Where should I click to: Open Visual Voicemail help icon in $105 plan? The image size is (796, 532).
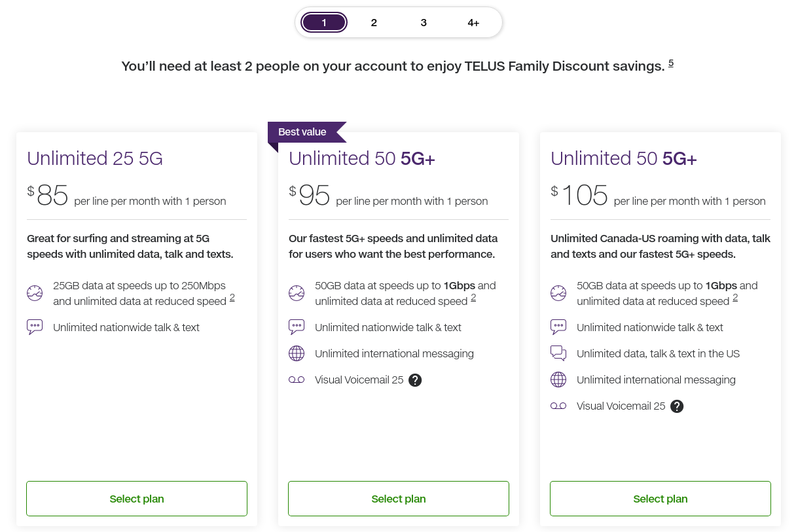point(677,406)
